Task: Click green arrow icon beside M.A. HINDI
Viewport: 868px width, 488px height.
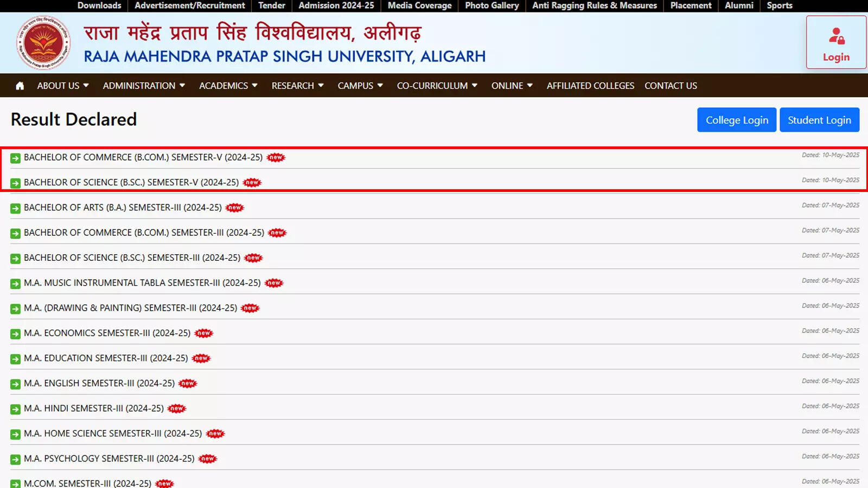Action: [16, 409]
